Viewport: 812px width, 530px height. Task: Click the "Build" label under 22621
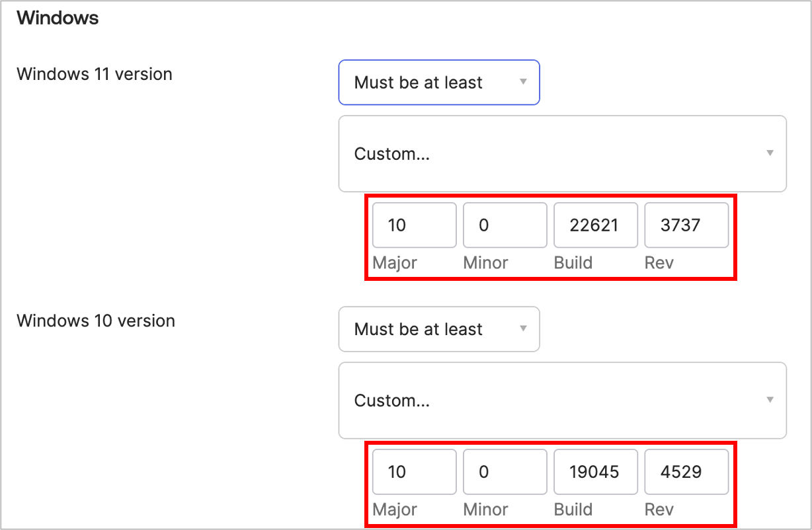tap(573, 263)
